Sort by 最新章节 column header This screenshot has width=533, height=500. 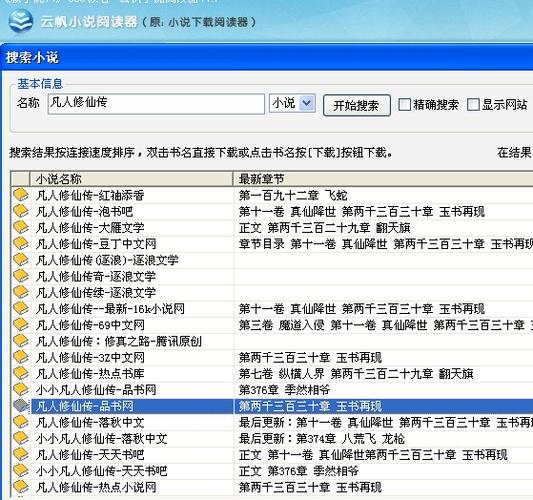(x=383, y=179)
